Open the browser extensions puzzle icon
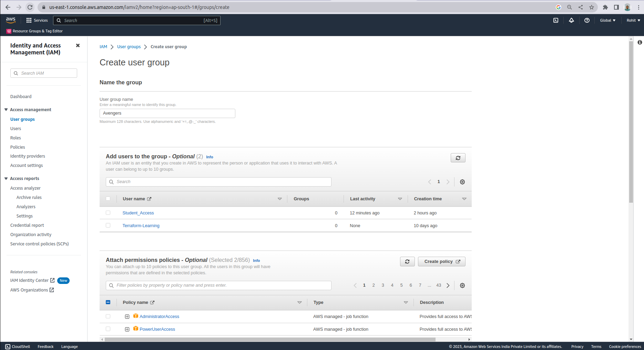 605,7
